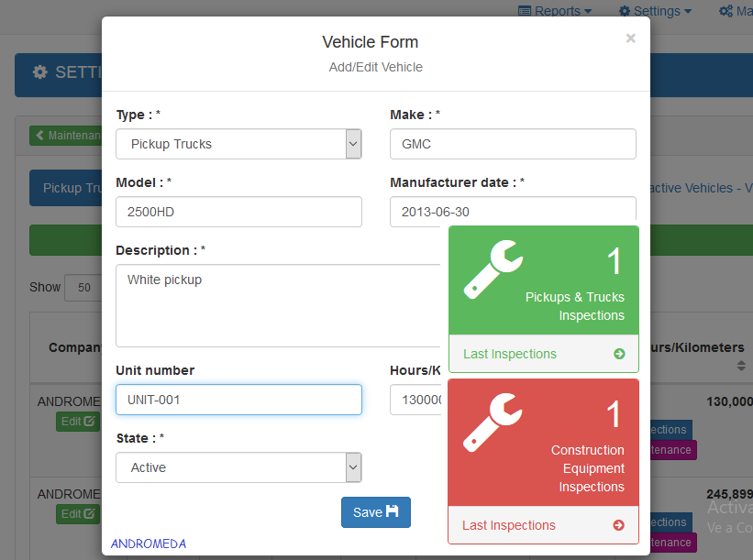Open the Show entries count selector
753x560 pixels.
pyautogui.click(x=83, y=287)
